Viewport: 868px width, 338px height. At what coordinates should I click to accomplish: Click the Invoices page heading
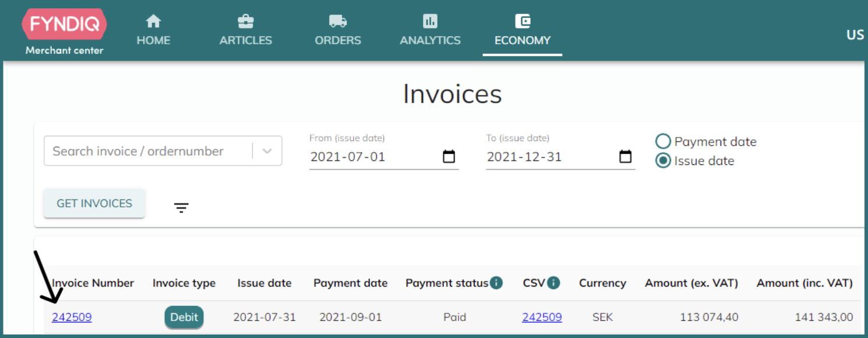(452, 94)
